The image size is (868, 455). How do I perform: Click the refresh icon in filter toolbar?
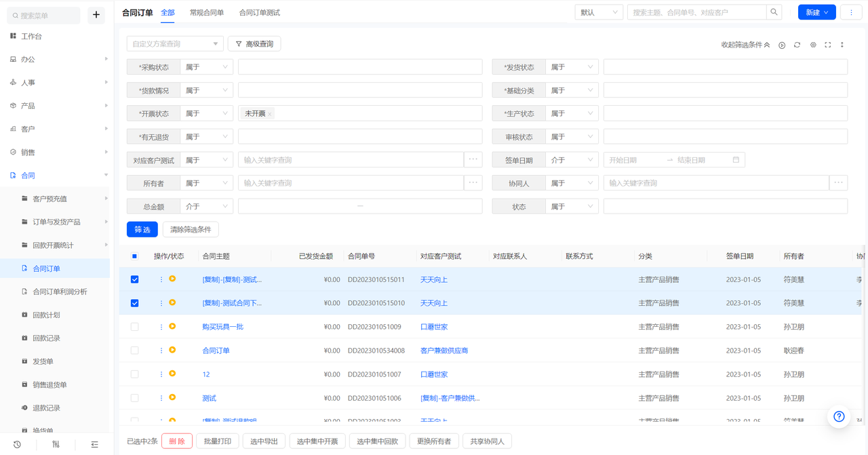pos(797,45)
